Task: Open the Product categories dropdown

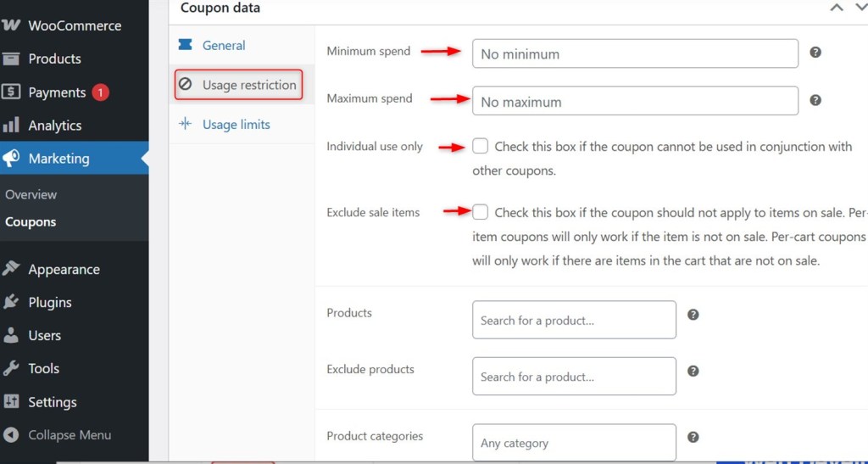Action: pos(574,443)
